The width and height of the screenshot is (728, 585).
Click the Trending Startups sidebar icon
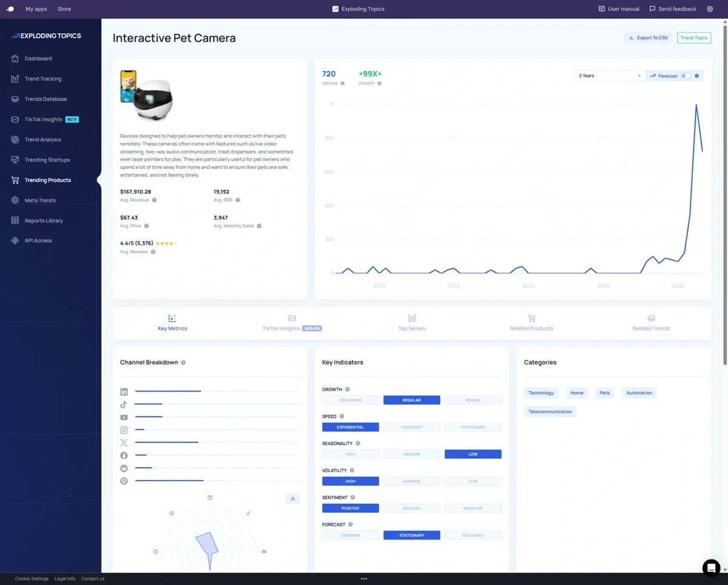coord(15,160)
